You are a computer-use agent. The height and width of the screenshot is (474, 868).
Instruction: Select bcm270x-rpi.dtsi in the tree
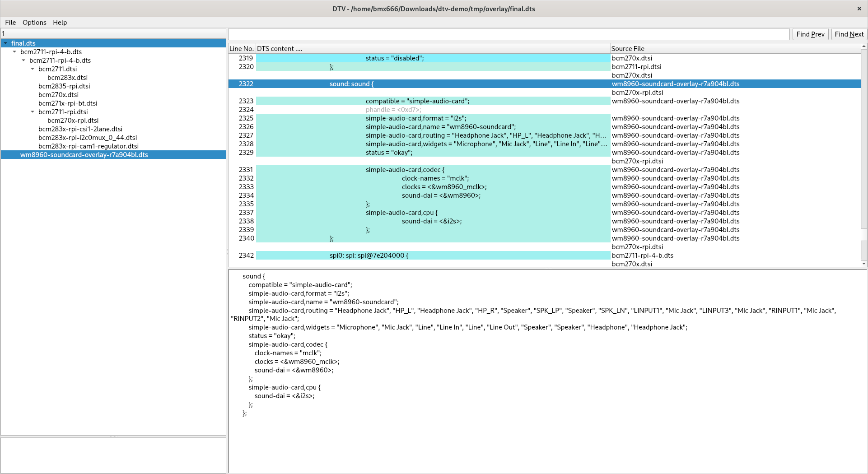click(x=73, y=121)
